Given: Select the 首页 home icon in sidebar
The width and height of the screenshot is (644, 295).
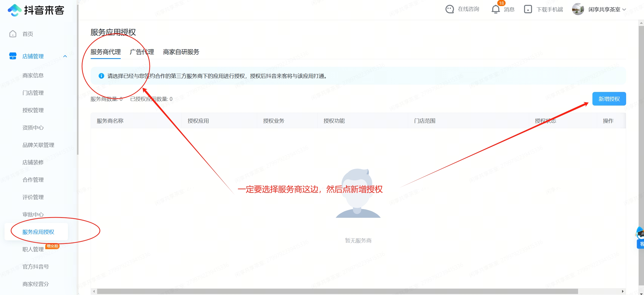Looking at the screenshot, I should (x=13, y=34).
